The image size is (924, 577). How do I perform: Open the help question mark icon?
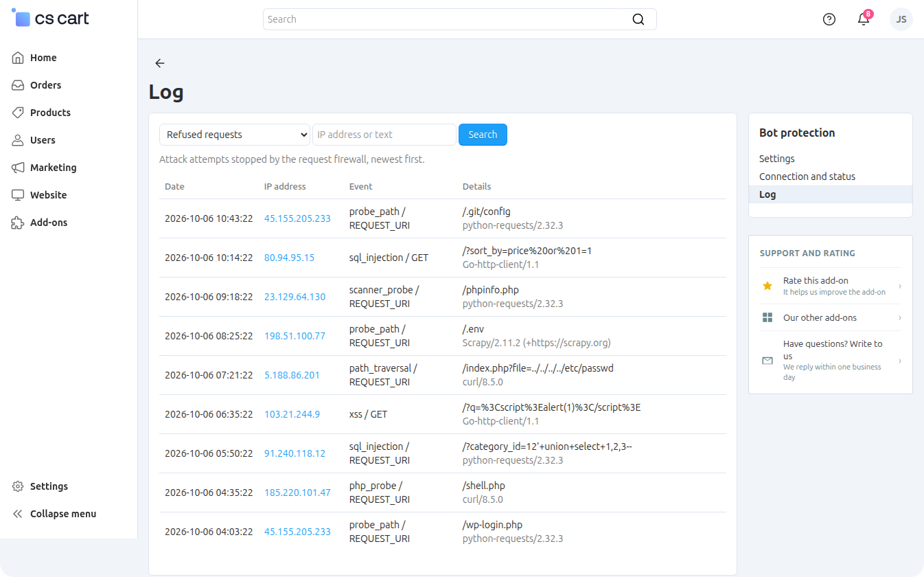pyautogui.click(x=829, y=19)
